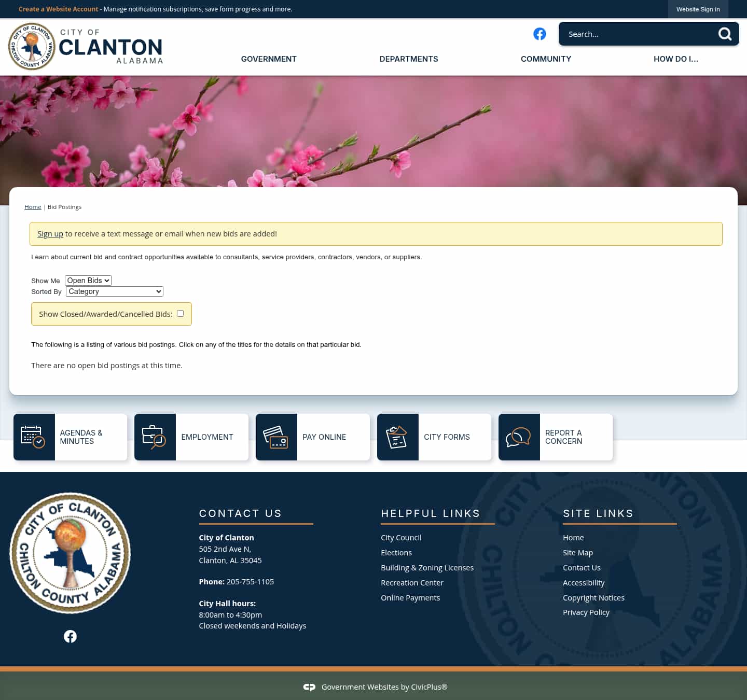Screen dimensions: 747x700
Task: Click the footer Facebook icon
Action: tap(70, 636)
